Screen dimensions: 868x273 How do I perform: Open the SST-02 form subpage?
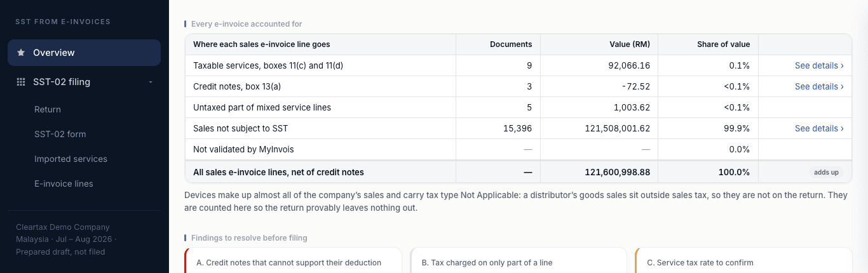(x=60, y=134)
